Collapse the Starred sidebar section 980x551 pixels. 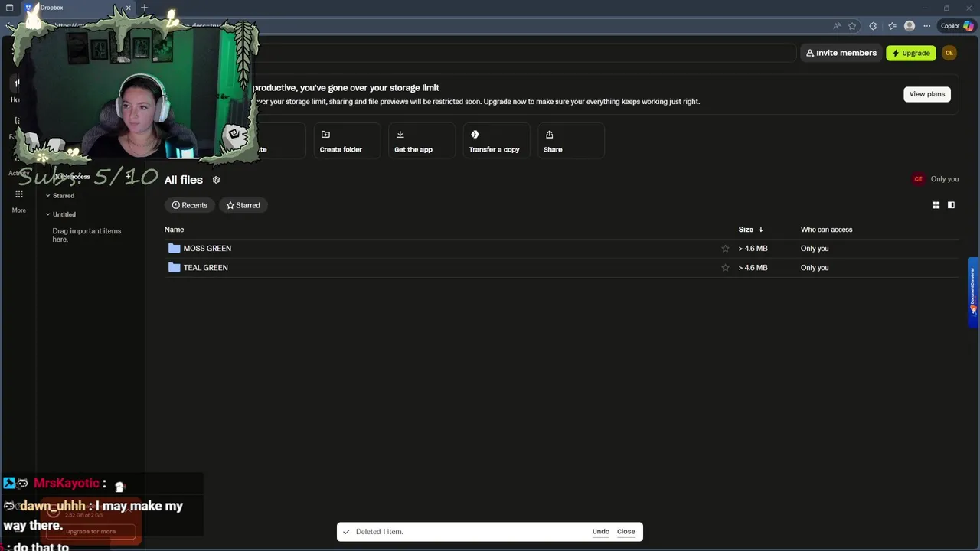coord(47,196)
